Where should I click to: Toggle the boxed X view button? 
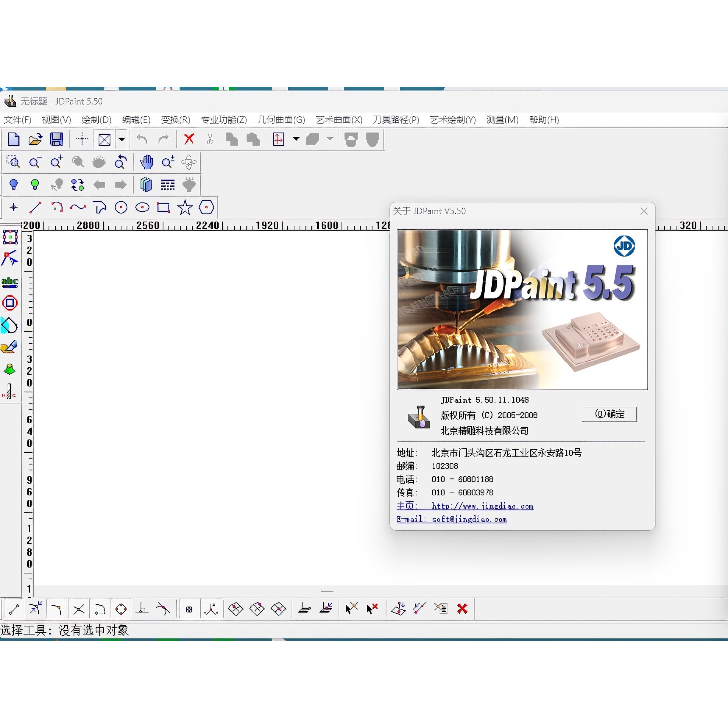coord(105,140)
